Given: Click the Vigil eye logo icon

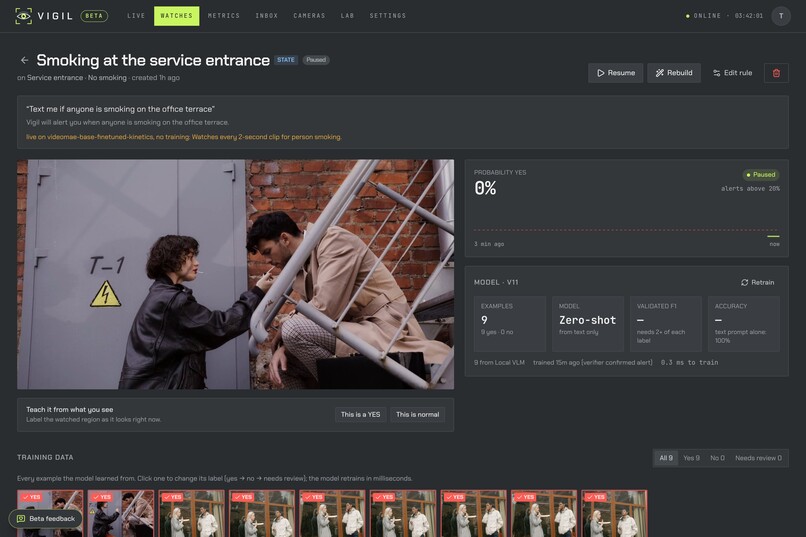Looking at the screenshot, I should [x=23, y=16].
